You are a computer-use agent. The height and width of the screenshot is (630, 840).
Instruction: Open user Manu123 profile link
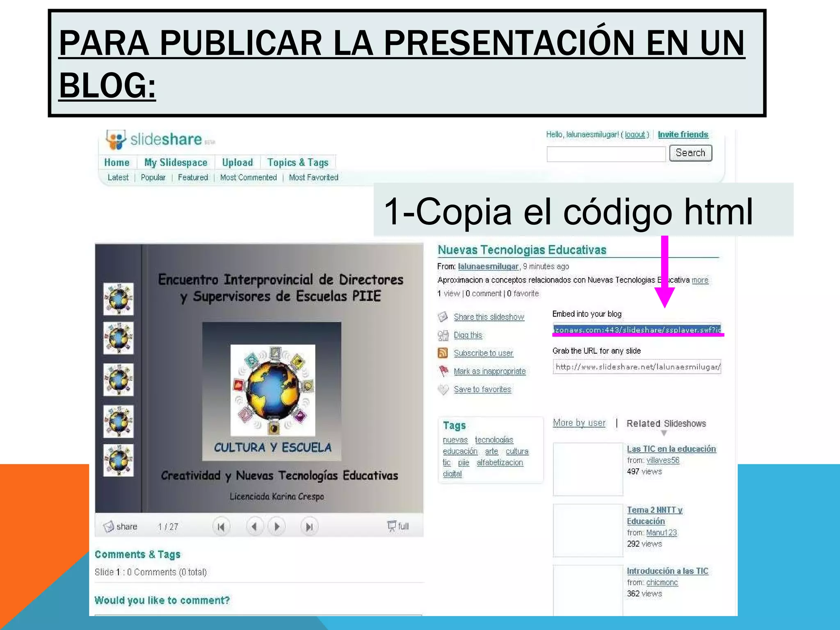coord(661,533)
